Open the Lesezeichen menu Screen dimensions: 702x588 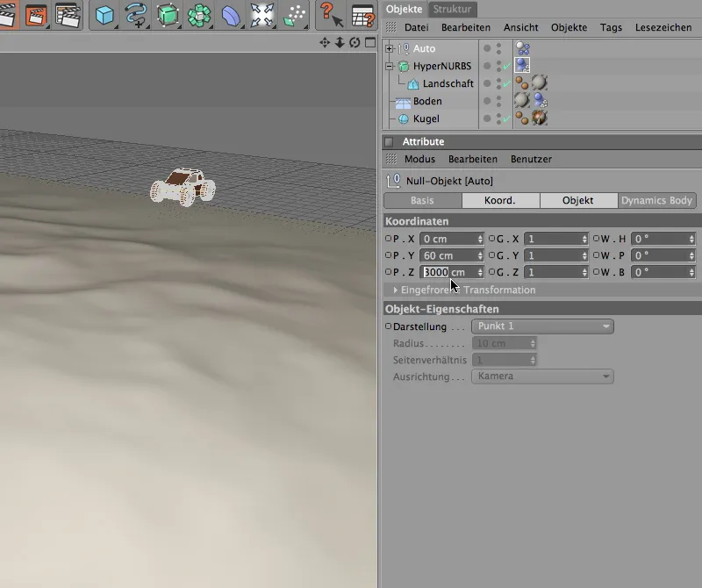(x=663, y=27)
